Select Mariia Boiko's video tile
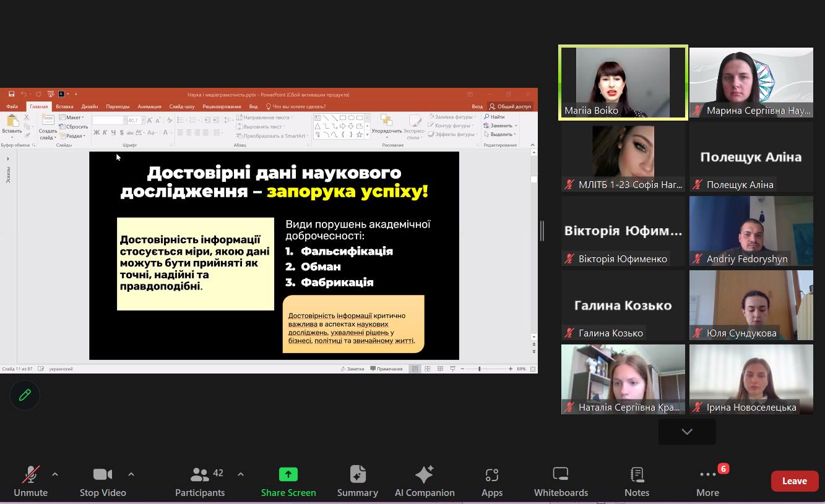This screenshot has width=825, height=504. pyautogui.click(x=623, y=82)
